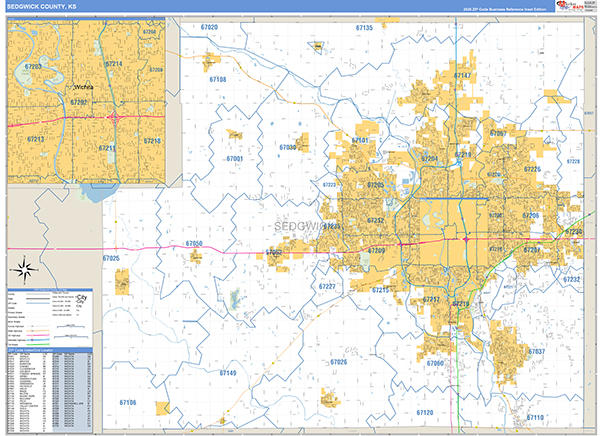Click ZIP code label 67120
The image size is (600, 436).
423,412
